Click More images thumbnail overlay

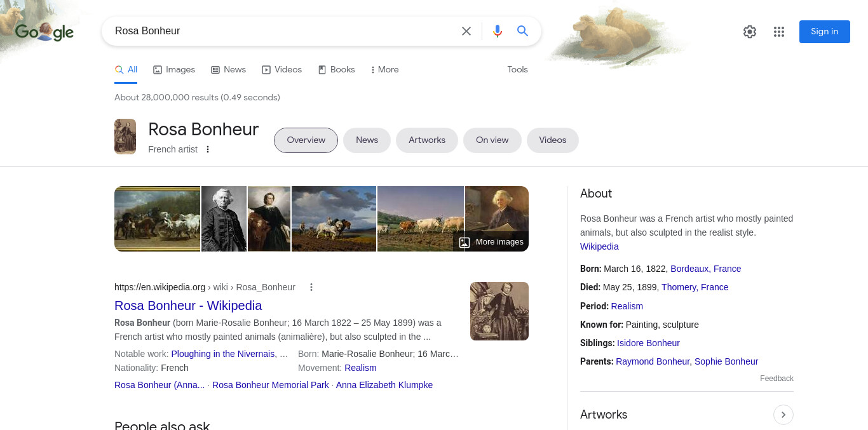pos(491,242)
